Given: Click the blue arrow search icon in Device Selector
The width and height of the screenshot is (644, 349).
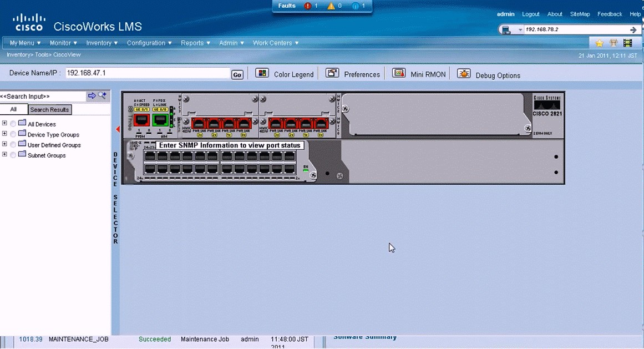Looking at the screenshot, I should (x=92, y=95).
